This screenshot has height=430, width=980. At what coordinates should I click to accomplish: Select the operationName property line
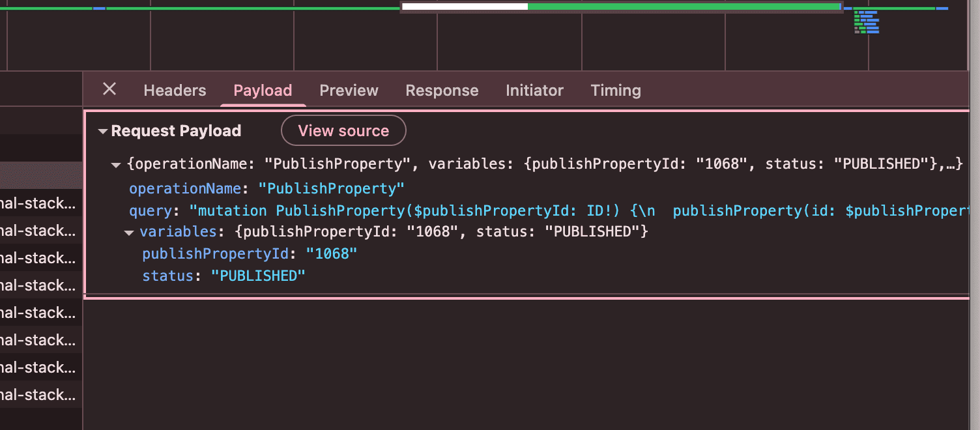267,189
